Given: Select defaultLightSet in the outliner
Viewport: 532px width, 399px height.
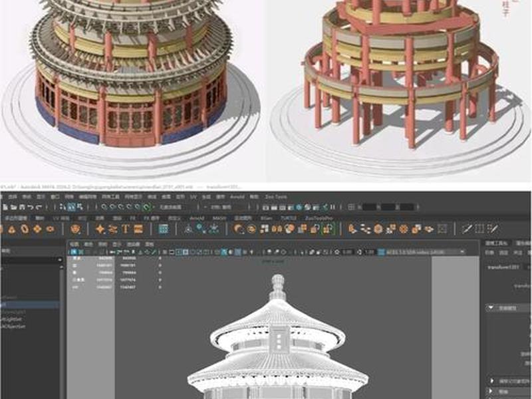Looking at the screenshot, I should tap(11, 319).
